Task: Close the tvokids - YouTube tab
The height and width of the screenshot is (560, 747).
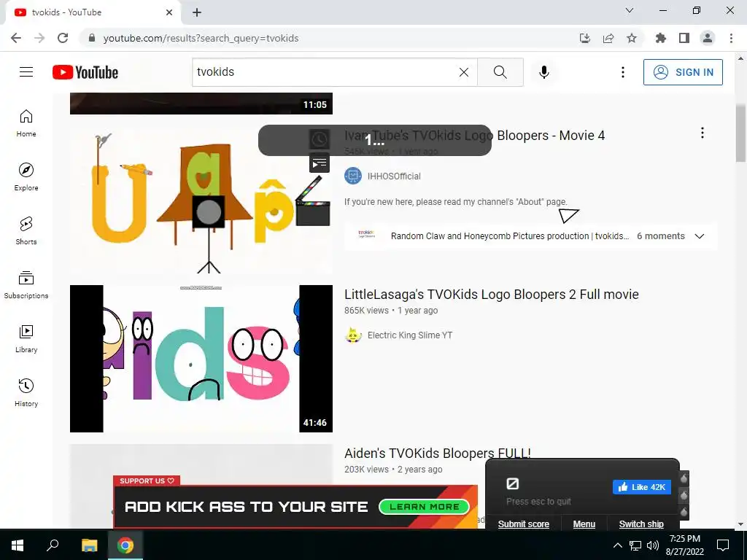Action: 169,12
